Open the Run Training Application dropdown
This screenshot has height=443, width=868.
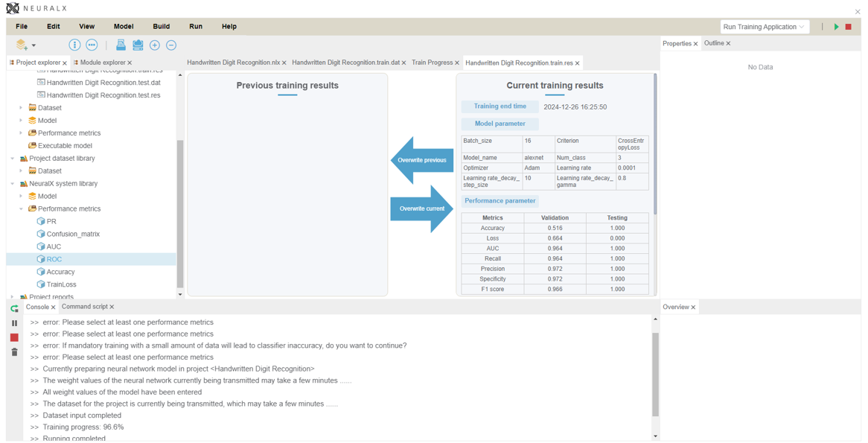(765, 27)
